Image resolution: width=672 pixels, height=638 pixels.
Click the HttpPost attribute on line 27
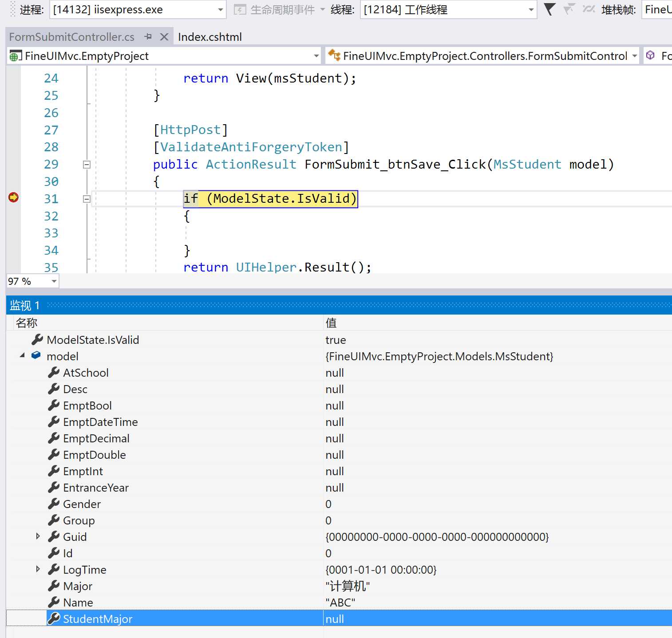190,130
